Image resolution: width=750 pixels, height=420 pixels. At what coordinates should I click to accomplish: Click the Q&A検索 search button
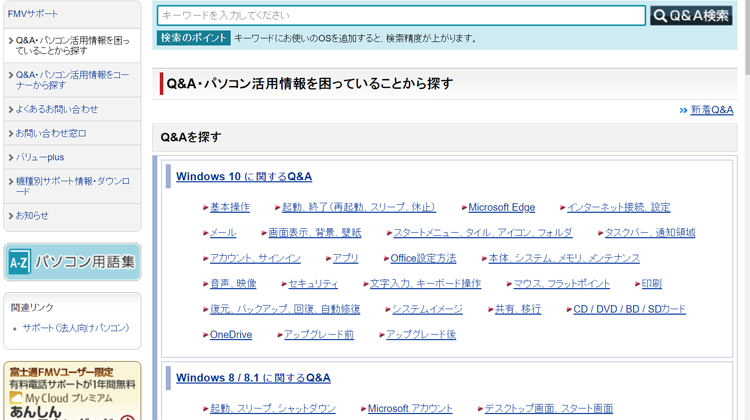click(x=691, y=15)
